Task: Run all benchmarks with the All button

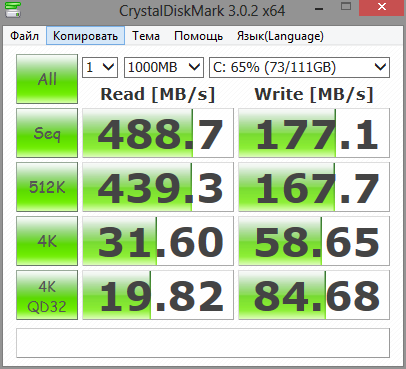Action: point(47,79)
